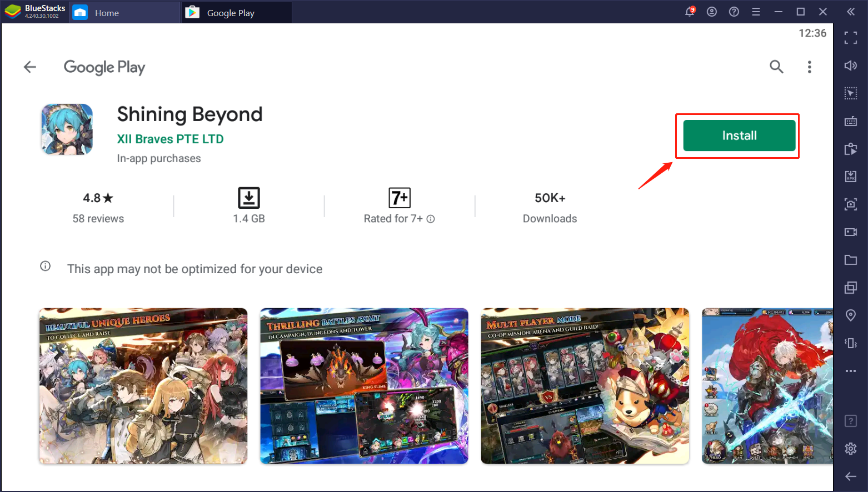Click the Android back arrow in sidebar
The image size is (868, 492).
pos(851,476)
